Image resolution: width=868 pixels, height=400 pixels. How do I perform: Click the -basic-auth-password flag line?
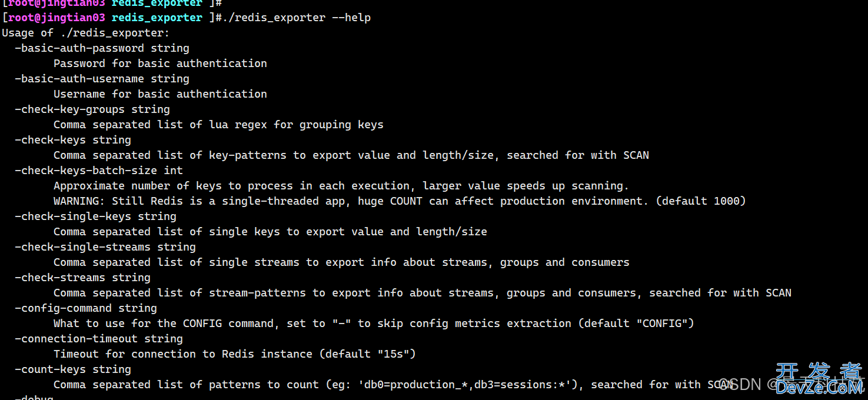[x=102, y=48]
